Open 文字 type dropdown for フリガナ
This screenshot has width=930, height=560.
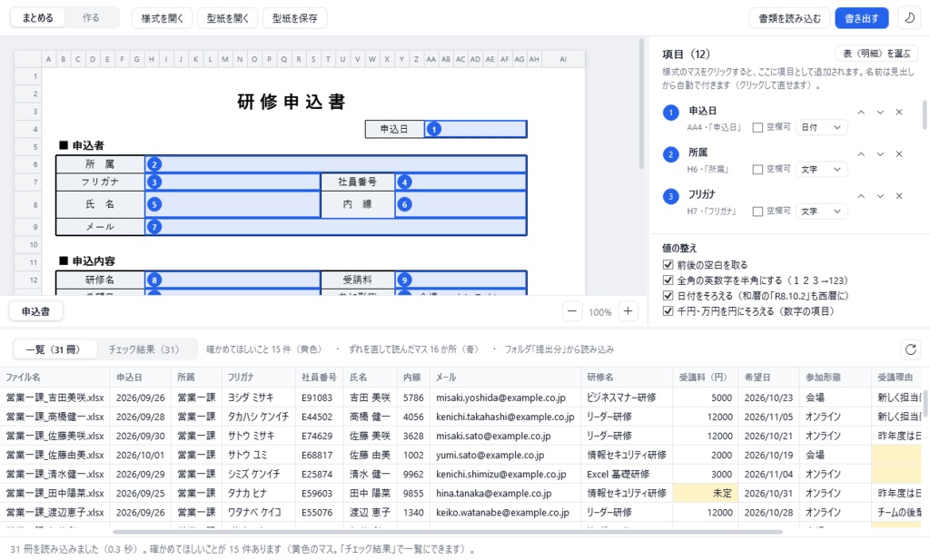click(821, 211)
